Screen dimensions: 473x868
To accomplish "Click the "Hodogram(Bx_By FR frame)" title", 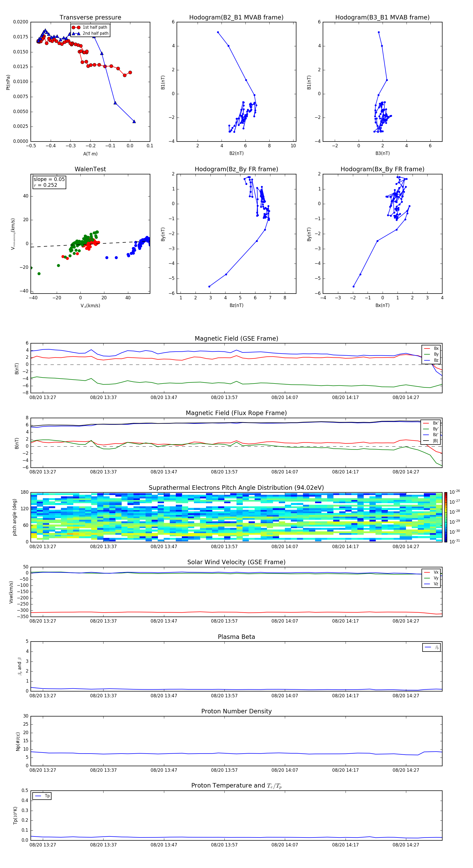I will (x=382, y=169).
